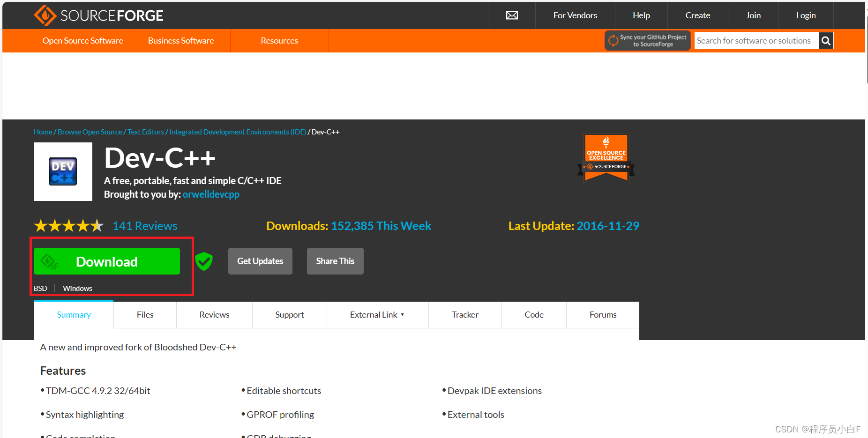Click the Open Source Excellence badge
The height and width of the screenshot is (438, 868).
tap(606, 157)
